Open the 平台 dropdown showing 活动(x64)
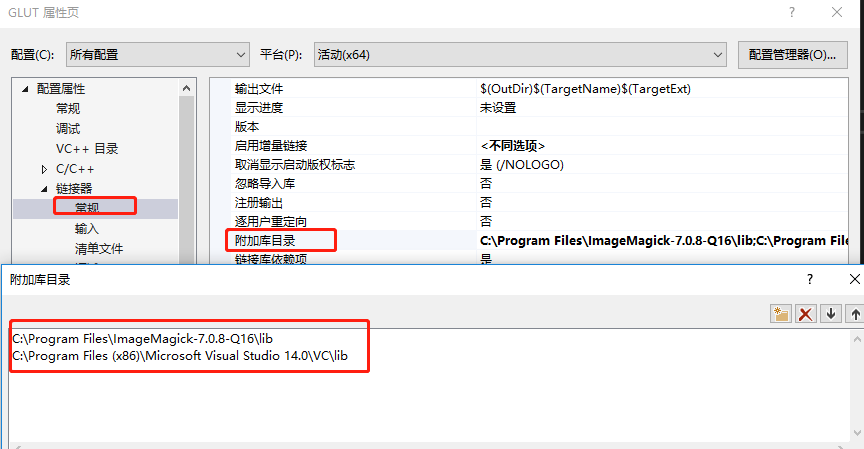The image size is (864, 449). (520, 55)
